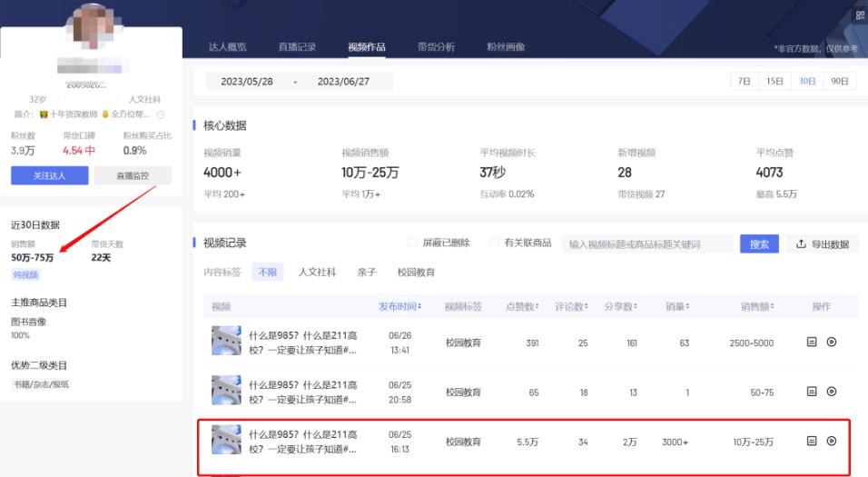This screenshot has height=477, width=868.
Task: Open the start date 2023/05/28 picker
Action: tap(247, 82)
